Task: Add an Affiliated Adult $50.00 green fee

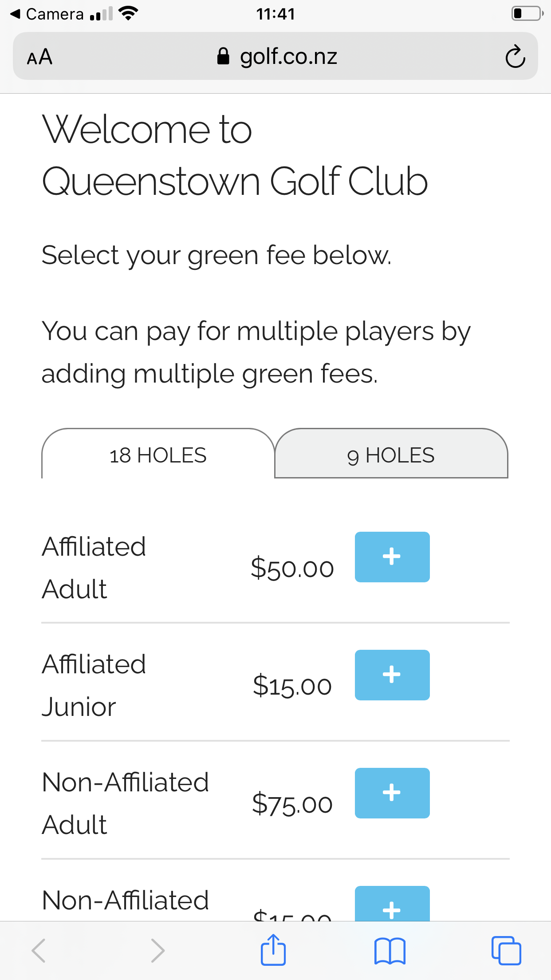Action: (x=392, y=557)
